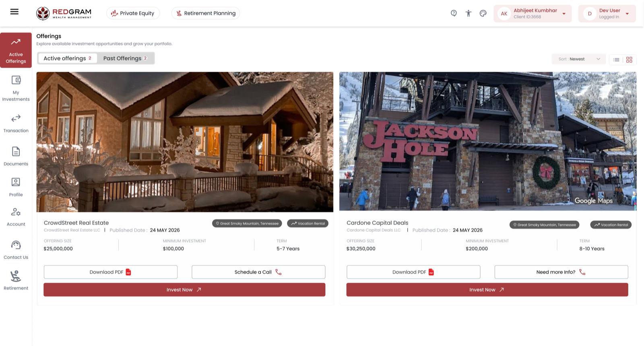
Task: Go to Active Offerings in sidebar
Action: (16, 50)
